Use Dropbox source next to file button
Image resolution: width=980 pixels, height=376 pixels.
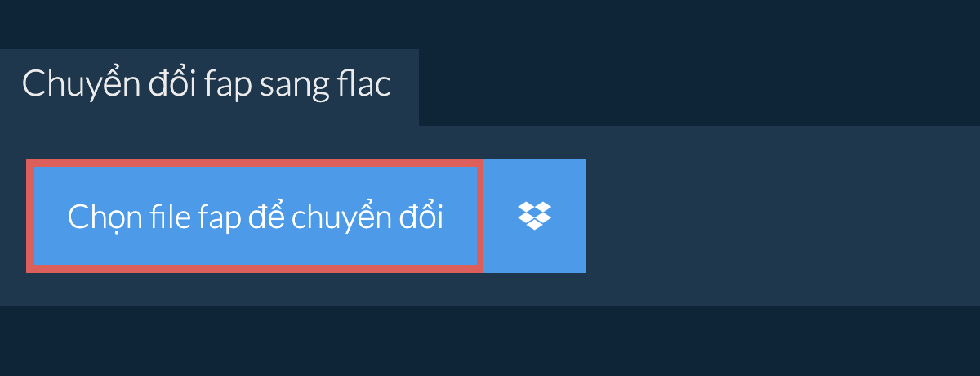click(534, 216)
